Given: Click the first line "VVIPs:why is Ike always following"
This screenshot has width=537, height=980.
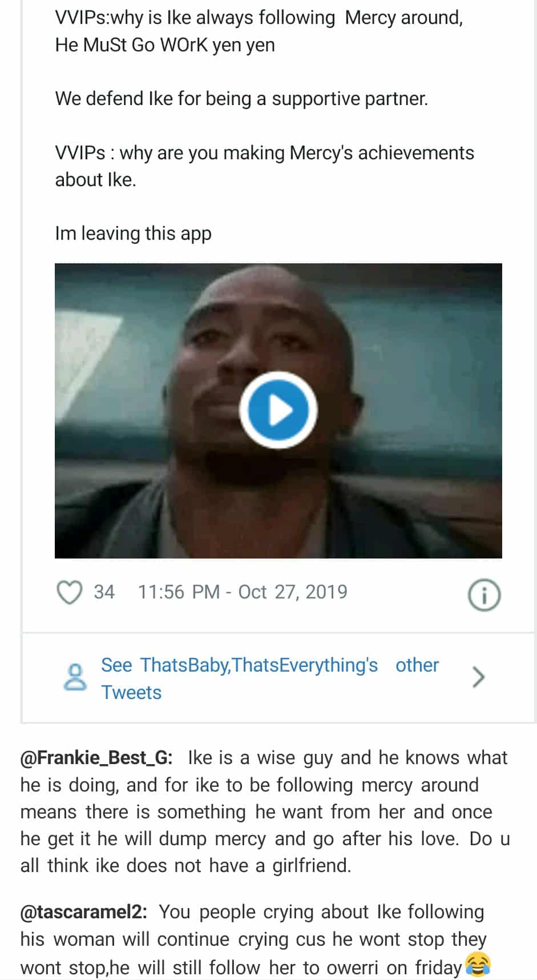Looking at the screenshot, I should 195,18.
